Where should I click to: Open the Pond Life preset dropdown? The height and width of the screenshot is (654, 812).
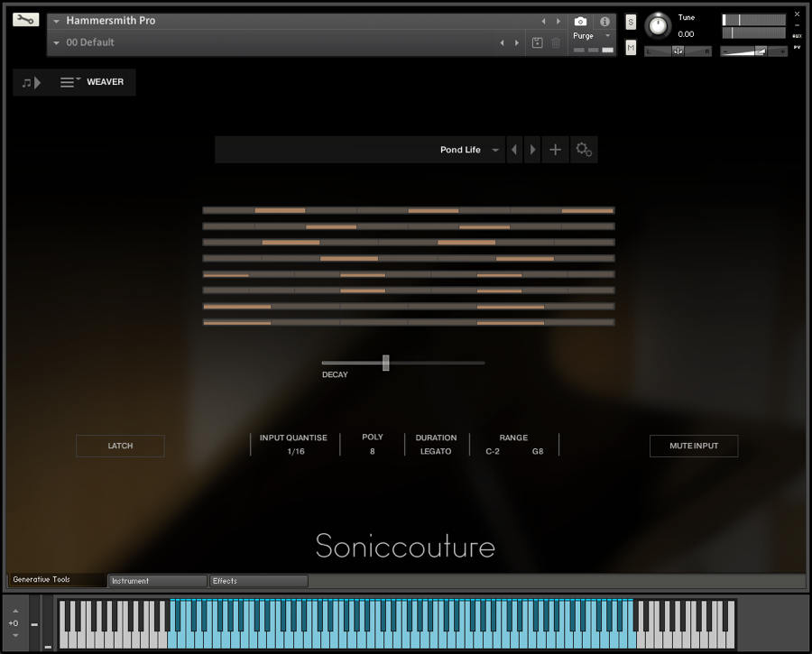pos(495,150)
